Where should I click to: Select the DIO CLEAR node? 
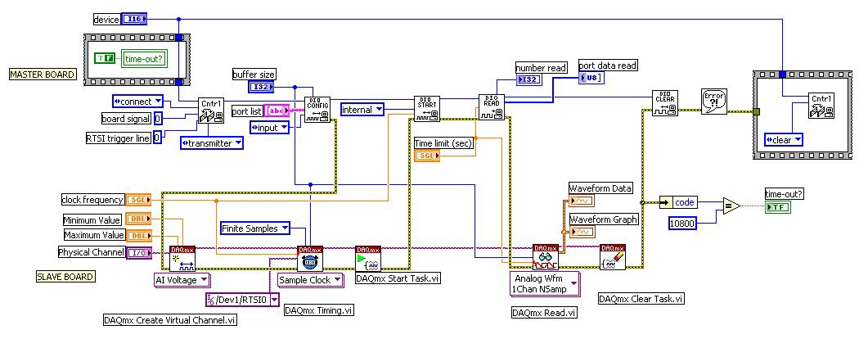pos(664,103)
